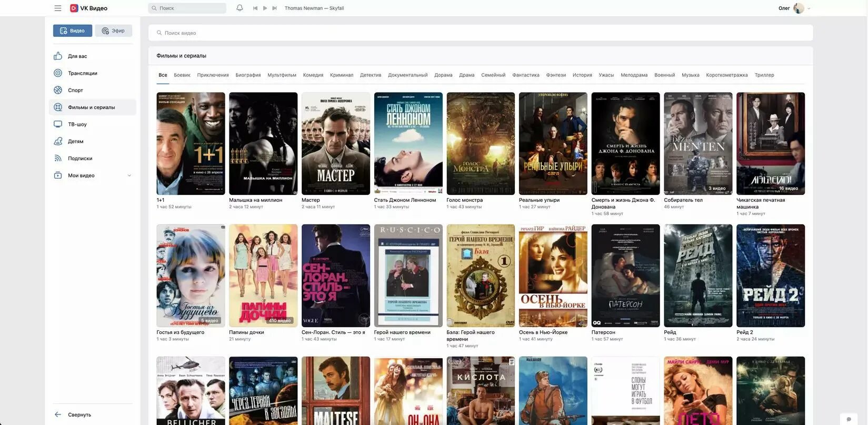Focus the top Поиск field

(x=187, y=8)
